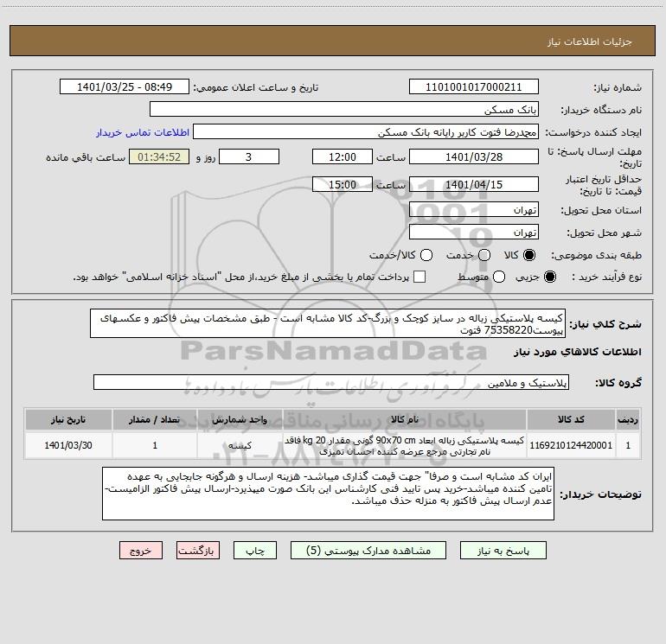Click the بازگشت back button
Screen dimensions: 666x644
click(x=198, y=551)
